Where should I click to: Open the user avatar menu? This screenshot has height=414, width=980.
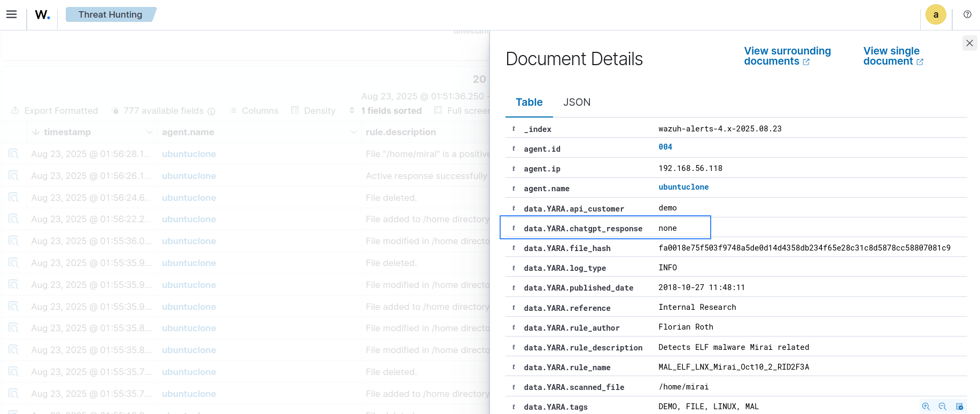point(936,14)
